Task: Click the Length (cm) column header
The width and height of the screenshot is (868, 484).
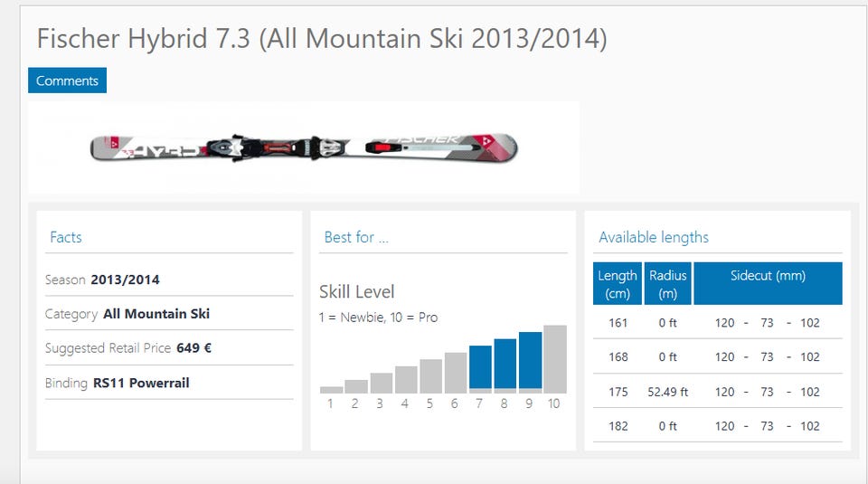Action: point(618,284)
